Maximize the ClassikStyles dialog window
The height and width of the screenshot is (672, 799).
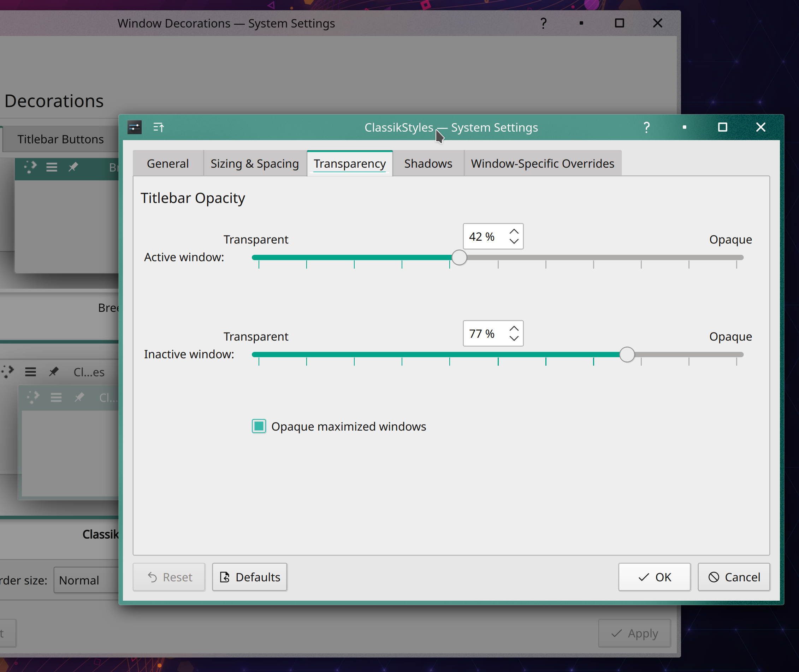click(722, 127)
